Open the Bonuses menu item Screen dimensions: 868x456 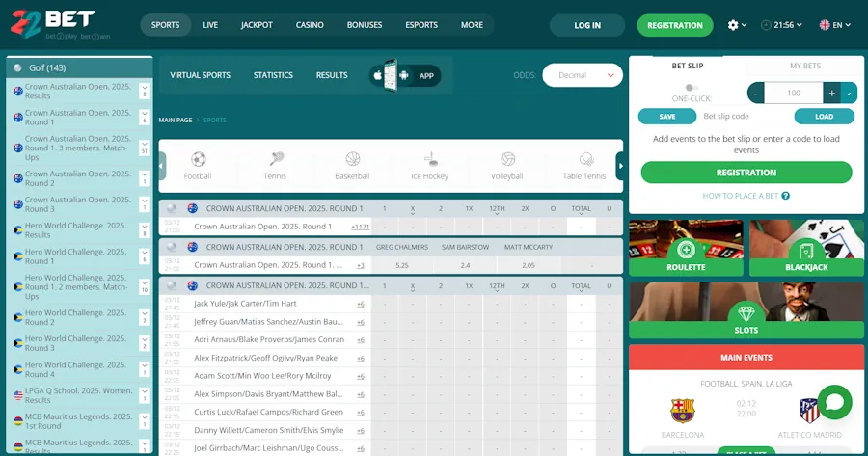pos(365,25)
